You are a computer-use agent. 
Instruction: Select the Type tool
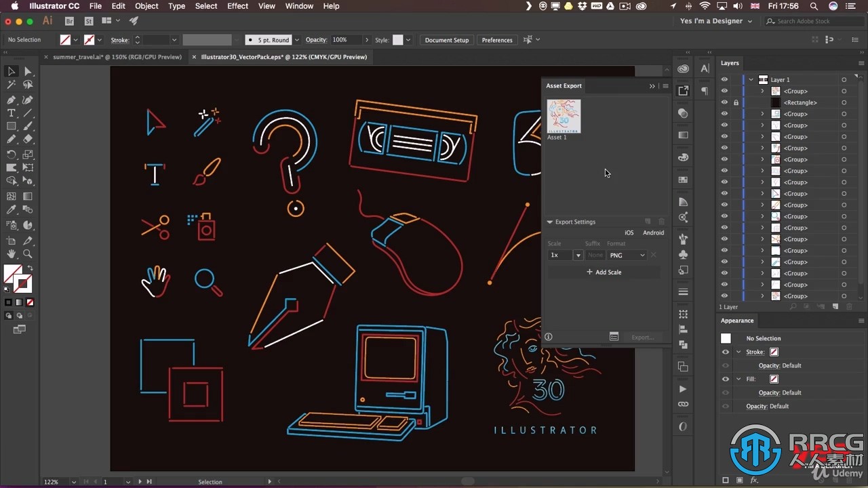coord(12,113)
